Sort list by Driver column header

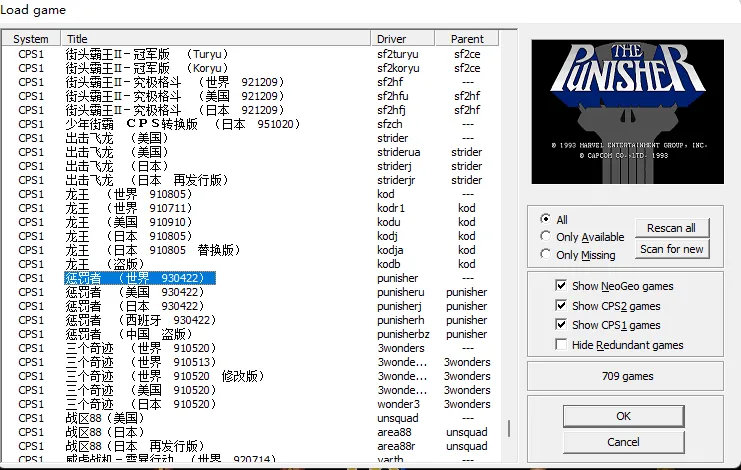point(403,39)
